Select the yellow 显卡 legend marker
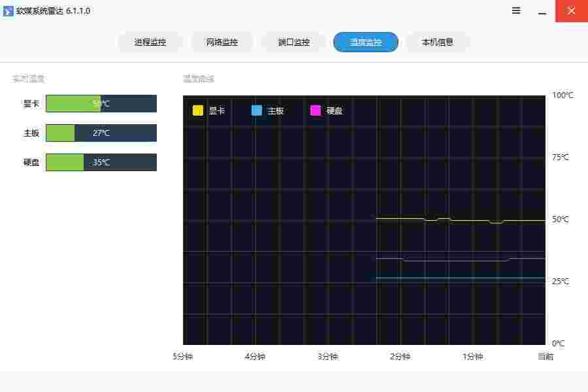The height and width of the screenshot is (392, 588). point(197,110)
